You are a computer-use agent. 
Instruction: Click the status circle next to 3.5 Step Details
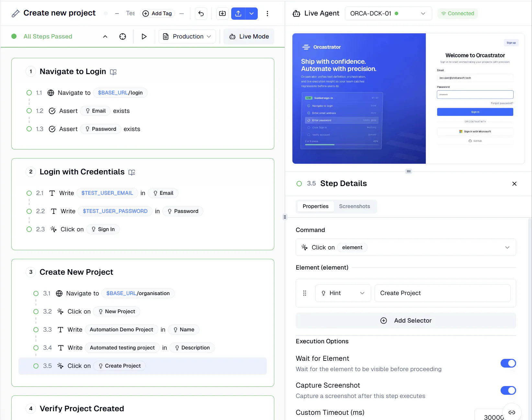coord(299,184)
